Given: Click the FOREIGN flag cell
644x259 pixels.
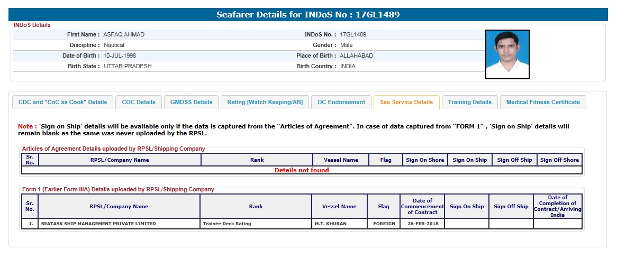Looking at the screenshot, I should (384, 224).
